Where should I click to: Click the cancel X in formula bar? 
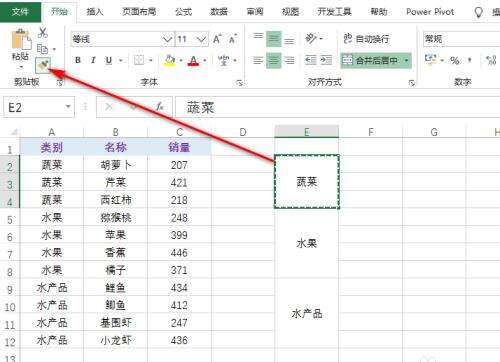tap(109, 107)
